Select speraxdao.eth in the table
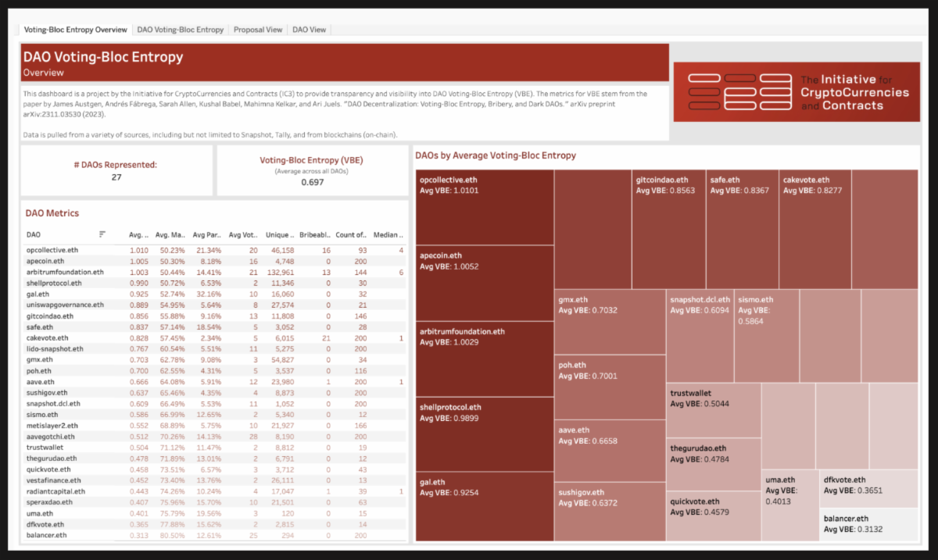Viewport: 938px width, 560px height. (50, 502)
